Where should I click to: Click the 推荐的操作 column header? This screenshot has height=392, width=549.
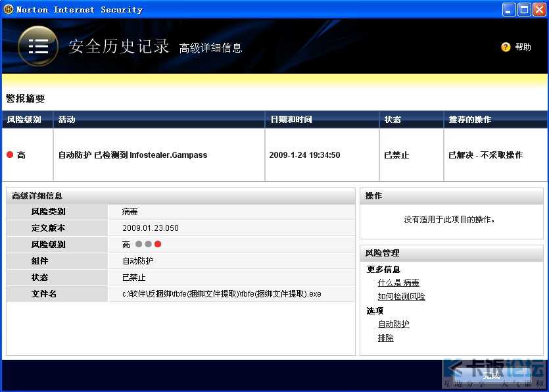click(x=496, y=120)
